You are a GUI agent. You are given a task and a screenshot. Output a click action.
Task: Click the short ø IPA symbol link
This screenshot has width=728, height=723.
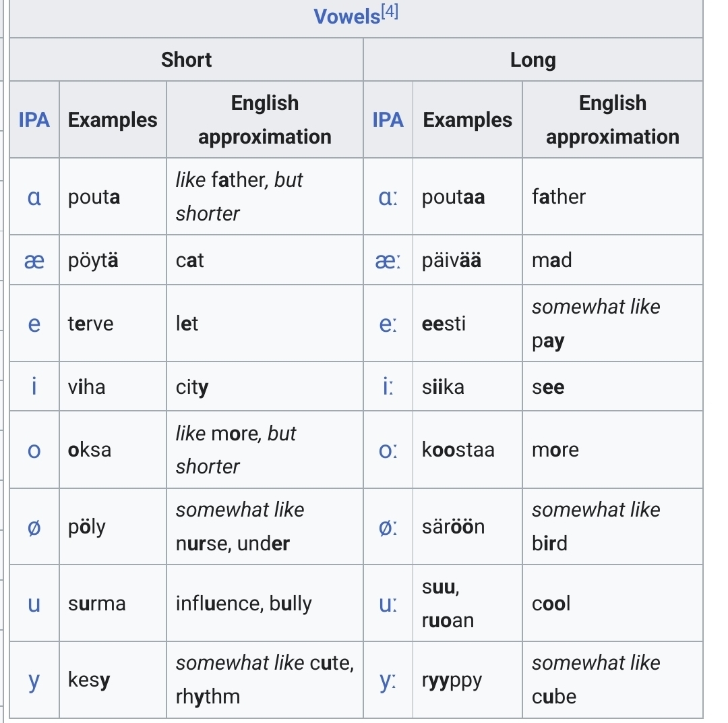(34, 527)
